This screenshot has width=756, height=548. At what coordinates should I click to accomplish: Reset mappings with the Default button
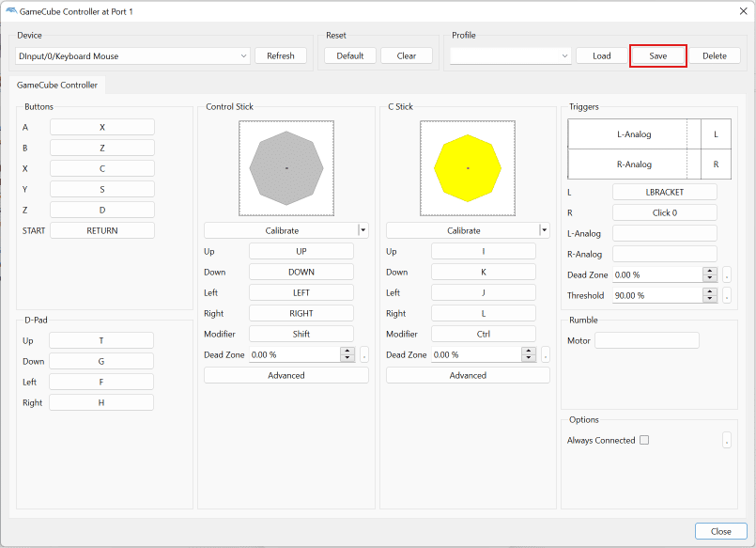(350, 55)
